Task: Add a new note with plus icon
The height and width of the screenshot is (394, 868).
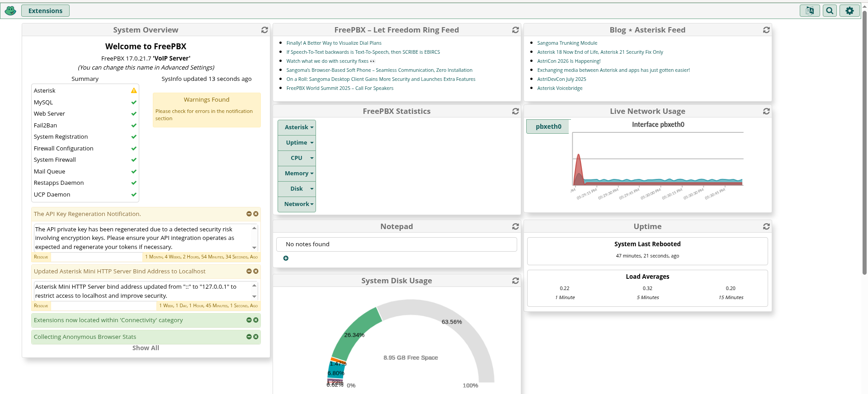Action: click(x=286, y=258)
